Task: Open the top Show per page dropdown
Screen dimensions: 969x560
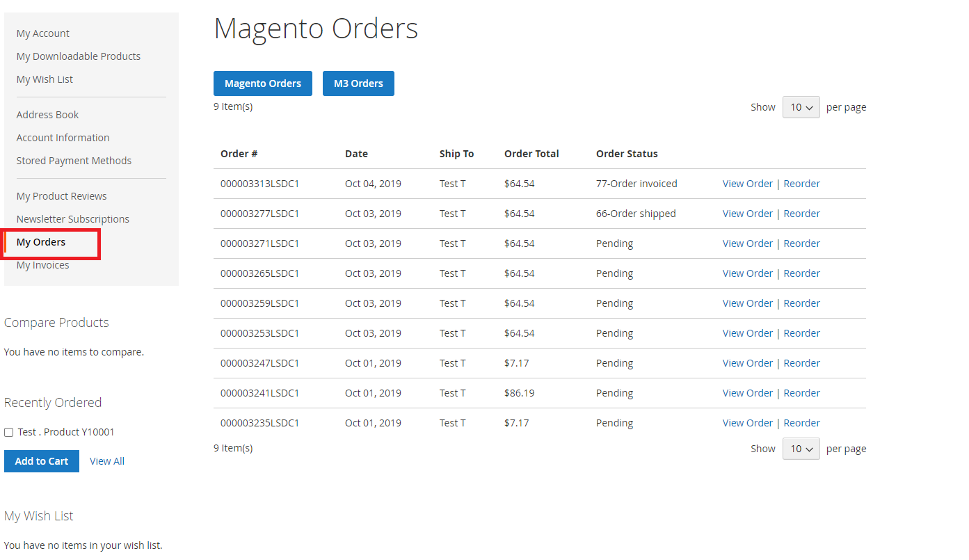Action: [x=801, y=107]
